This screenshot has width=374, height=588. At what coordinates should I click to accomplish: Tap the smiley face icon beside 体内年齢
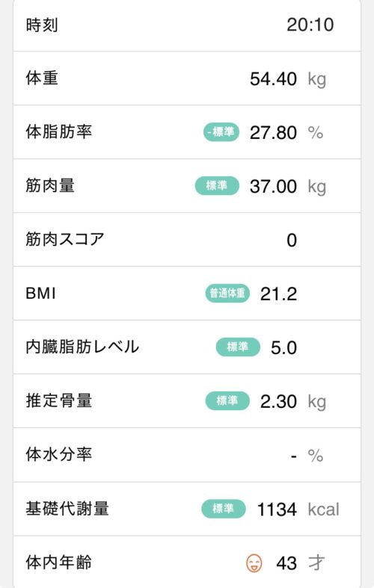click(x=254, y=563)
